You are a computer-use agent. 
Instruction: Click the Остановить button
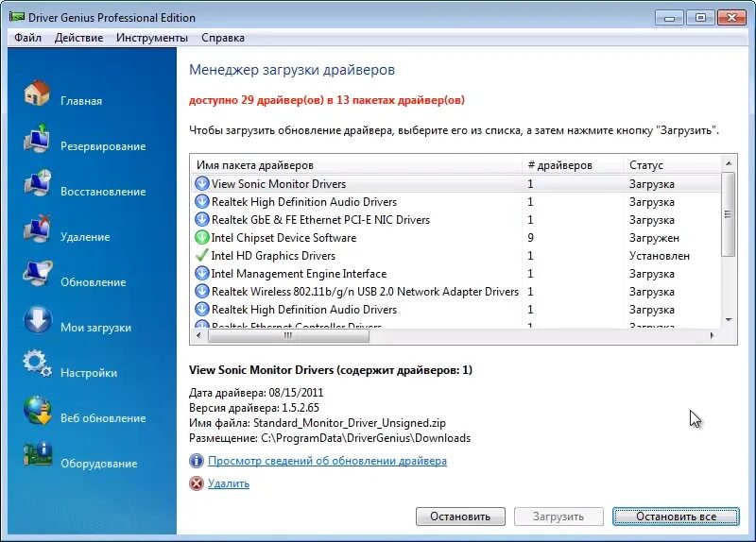click(x=460, y=517)
